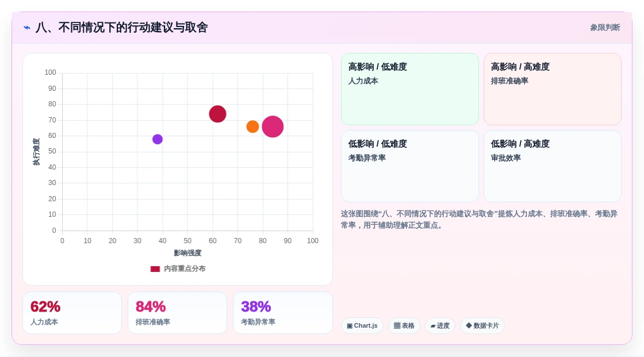Click the Chart.js tag chip
This screenshot has height=357, width=644.
[x=362, y=326]
